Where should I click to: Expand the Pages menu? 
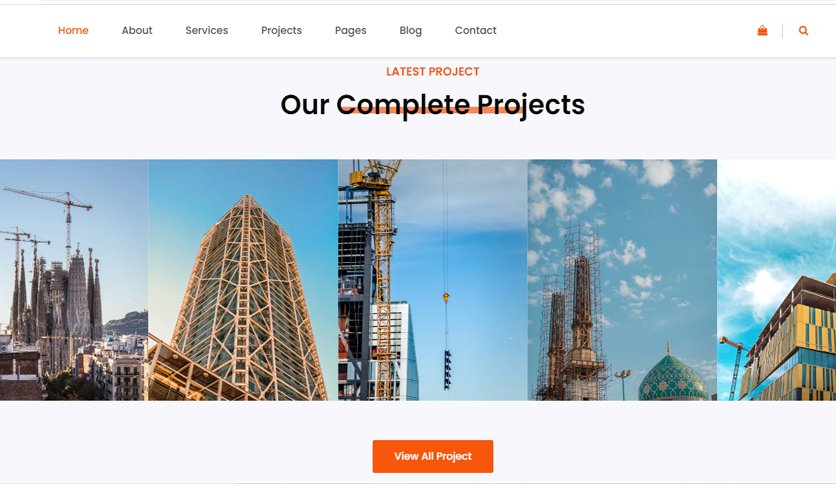click(350, 30)
